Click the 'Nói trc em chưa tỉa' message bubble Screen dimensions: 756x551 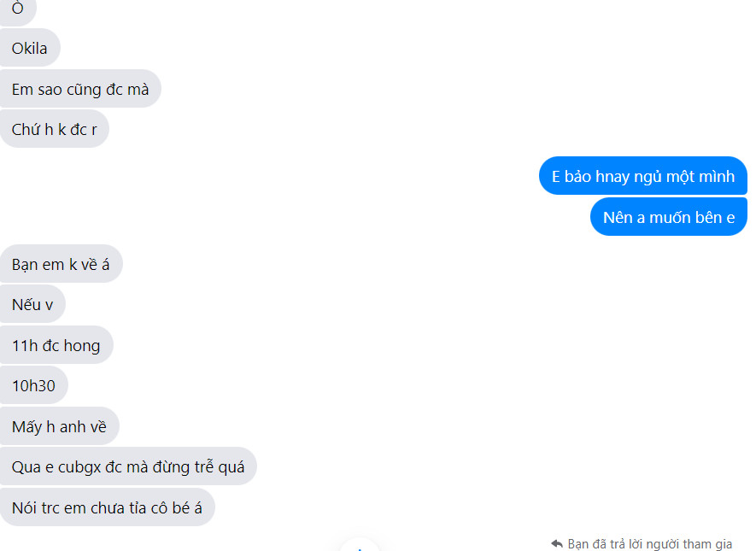pos(107,507)
